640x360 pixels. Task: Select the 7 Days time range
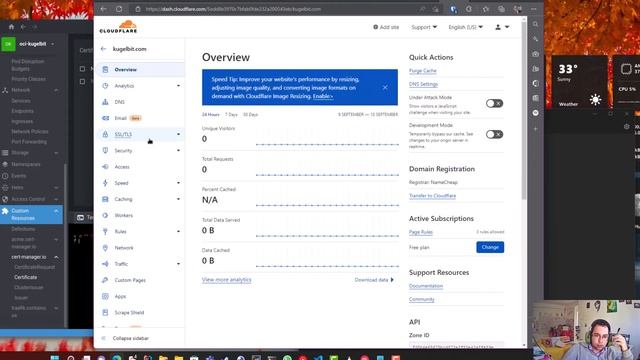(x=231, y=115)
